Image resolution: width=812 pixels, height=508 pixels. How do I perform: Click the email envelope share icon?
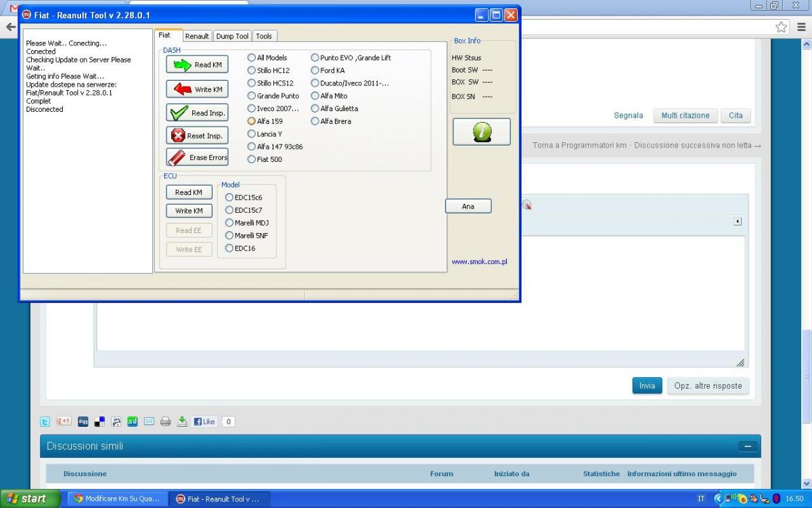(x=149, y=421)
